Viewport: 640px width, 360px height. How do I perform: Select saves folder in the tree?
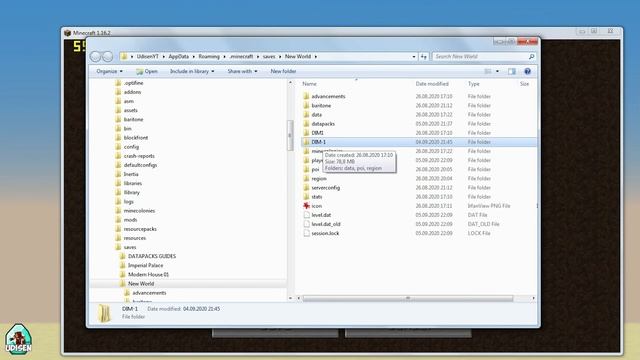(130, 247)
